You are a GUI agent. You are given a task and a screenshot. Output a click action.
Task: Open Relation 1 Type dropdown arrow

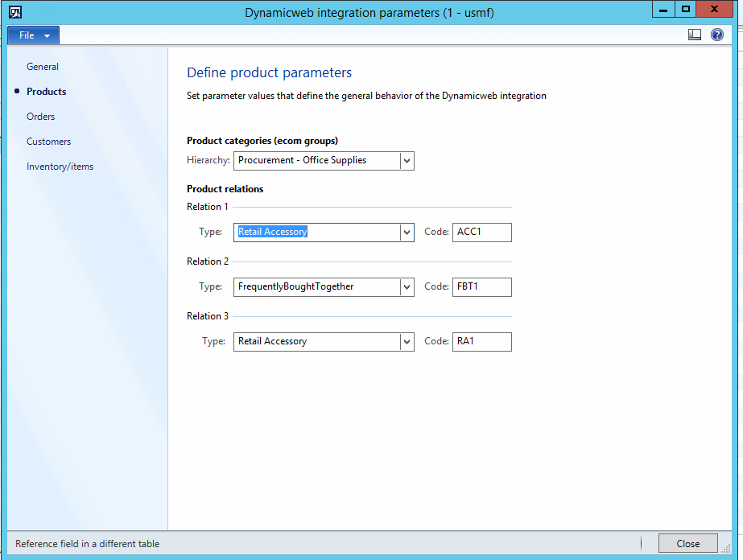407,233
